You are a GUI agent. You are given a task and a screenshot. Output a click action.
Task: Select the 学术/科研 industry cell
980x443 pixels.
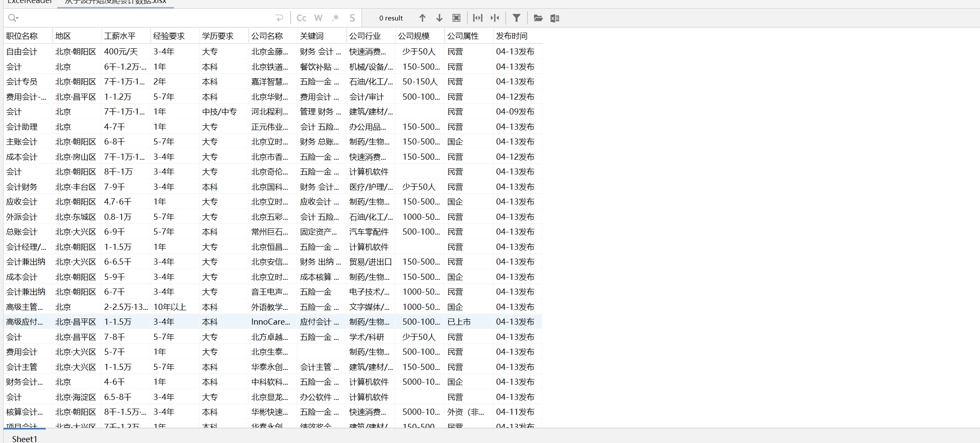pos(371,337)
